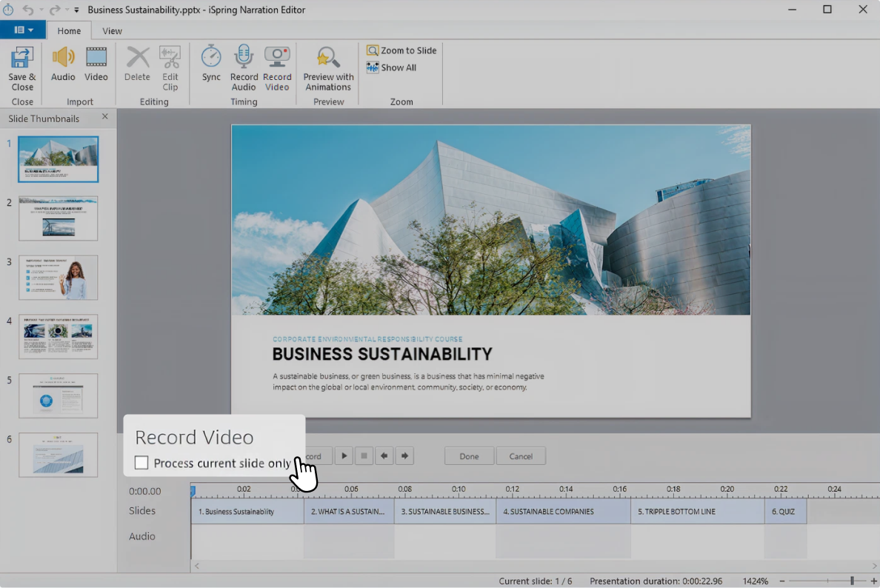Switch to the View tab

[x=112, y=31]
